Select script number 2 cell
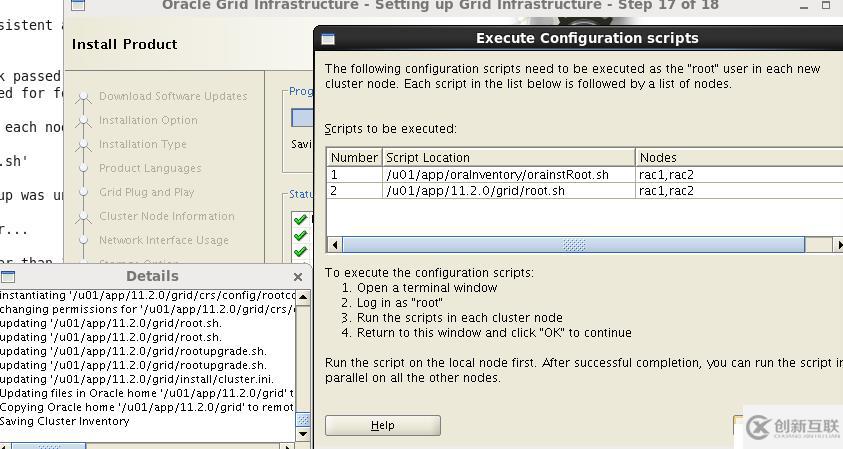 [354, 191]
